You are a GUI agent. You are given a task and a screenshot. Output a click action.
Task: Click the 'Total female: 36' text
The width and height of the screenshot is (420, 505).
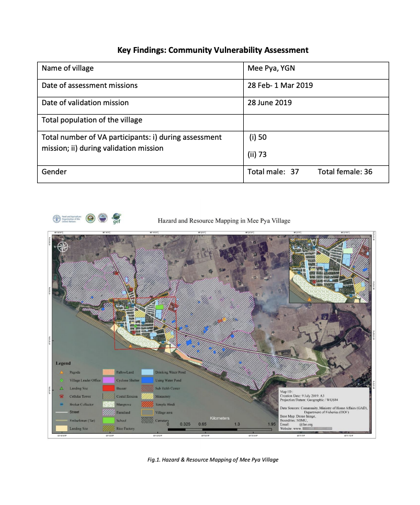click(345, 172)
